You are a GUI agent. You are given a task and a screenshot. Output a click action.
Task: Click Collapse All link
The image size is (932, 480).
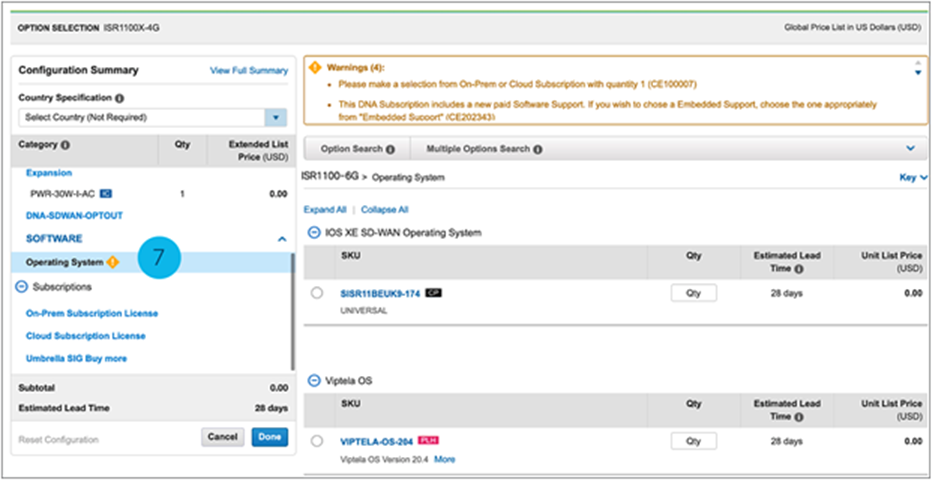[x=385, y=210]
